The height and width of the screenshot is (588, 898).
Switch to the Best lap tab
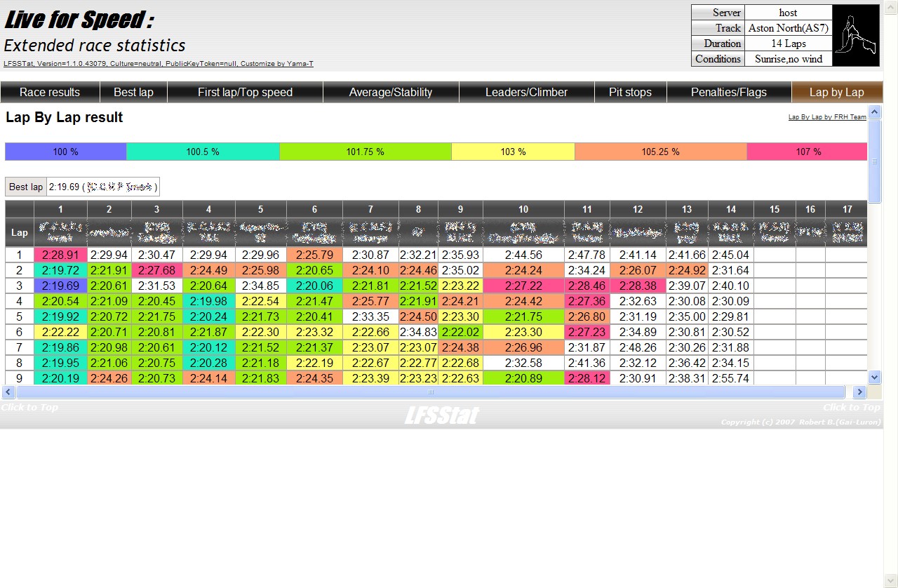pos(133,92)
